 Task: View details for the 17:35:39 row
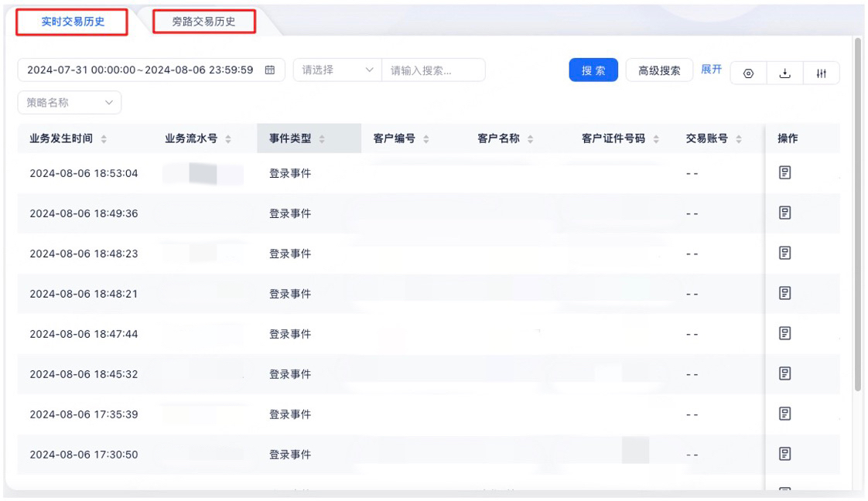(784, 414)
